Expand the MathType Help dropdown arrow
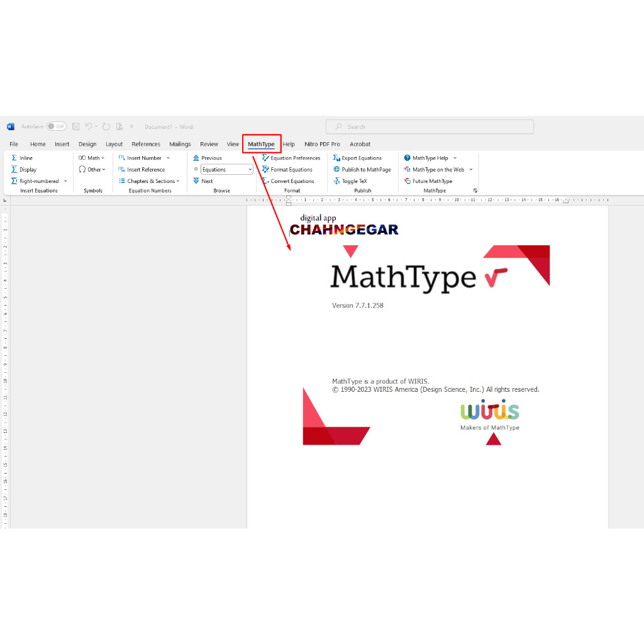Viewport: 644px width, 644px height. point(455,158)
